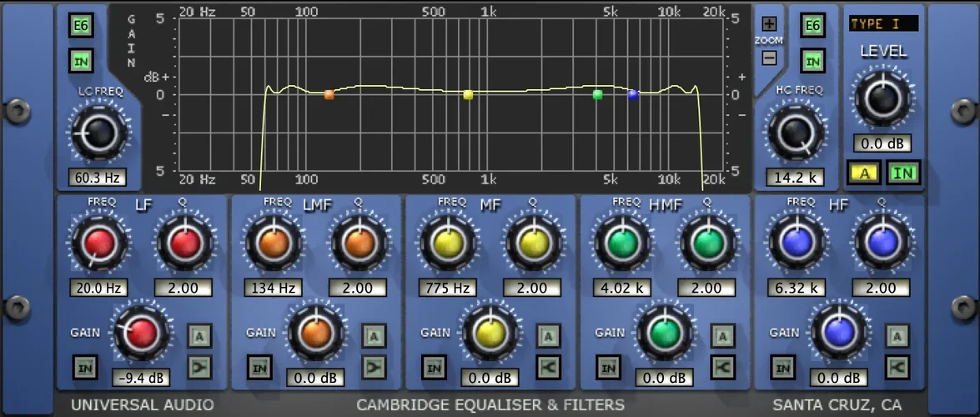Click the LMF band A button
980x417 pixels.
[374, 336]
